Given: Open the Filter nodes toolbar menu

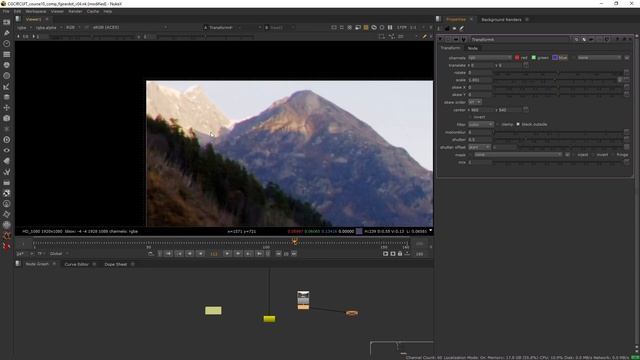Looking at the screenshot, I should tap(7, 76).
